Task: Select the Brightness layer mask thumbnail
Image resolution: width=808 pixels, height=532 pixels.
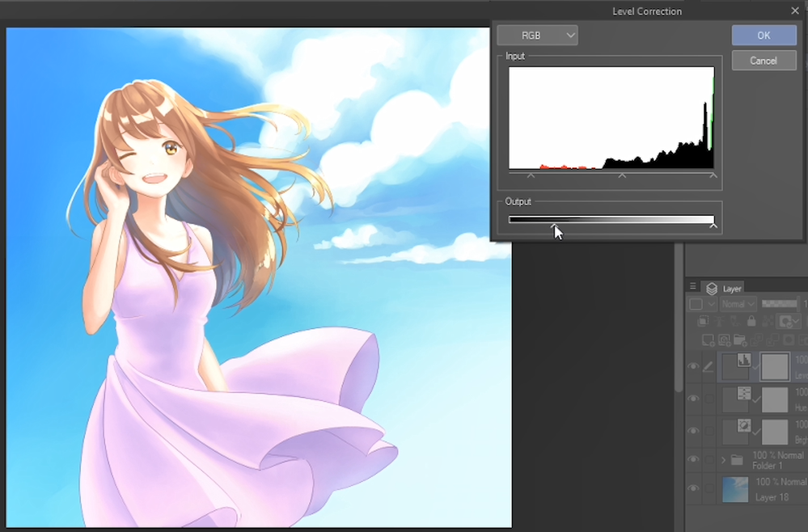Action: tap(775, 432)
